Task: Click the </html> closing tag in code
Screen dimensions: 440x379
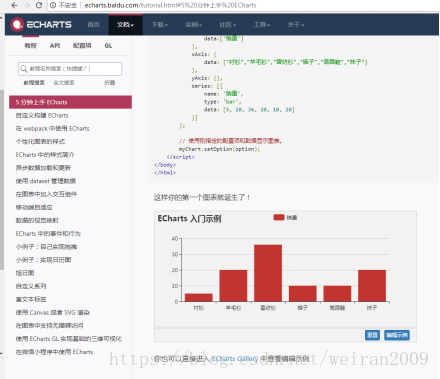Action: click(165, 173)
